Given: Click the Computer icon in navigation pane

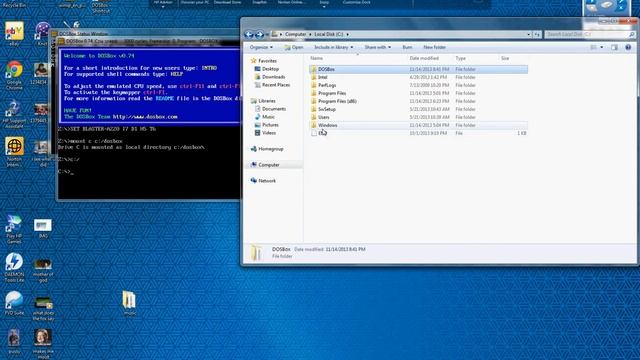Looking at the screenshot, I should point(253,165).
